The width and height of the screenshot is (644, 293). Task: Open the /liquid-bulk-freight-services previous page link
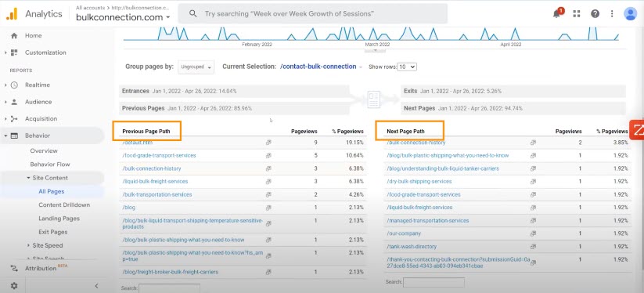[x=155, y=181]
